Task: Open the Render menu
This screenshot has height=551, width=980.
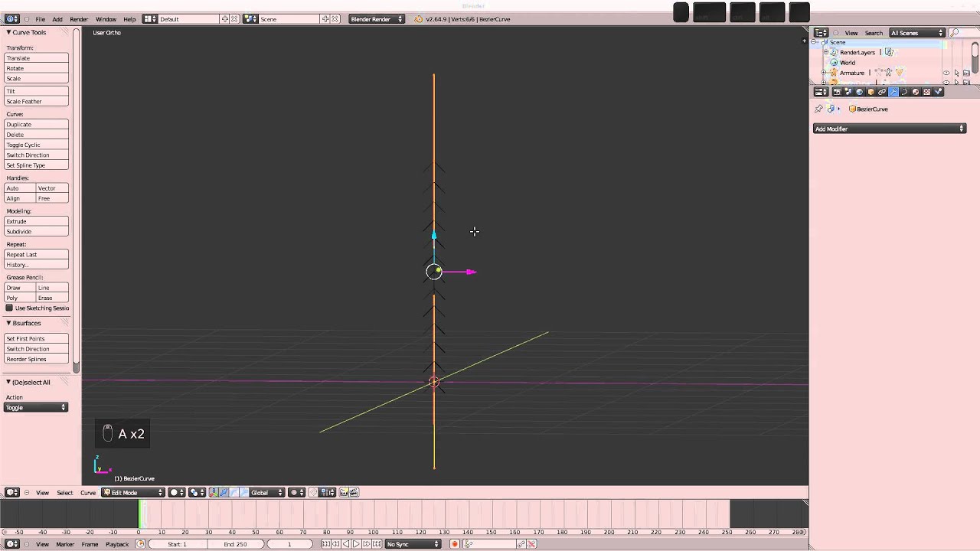Action: click(x=79, y=19)
